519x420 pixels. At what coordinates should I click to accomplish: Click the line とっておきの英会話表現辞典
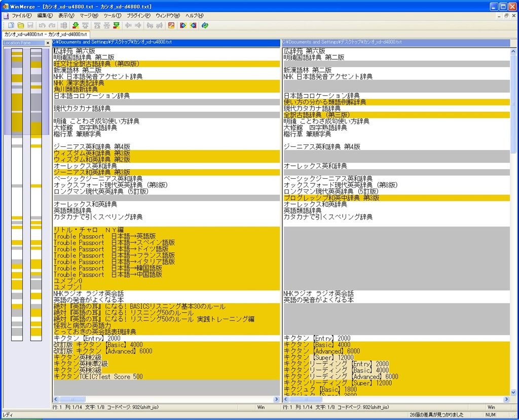point(166,332)
